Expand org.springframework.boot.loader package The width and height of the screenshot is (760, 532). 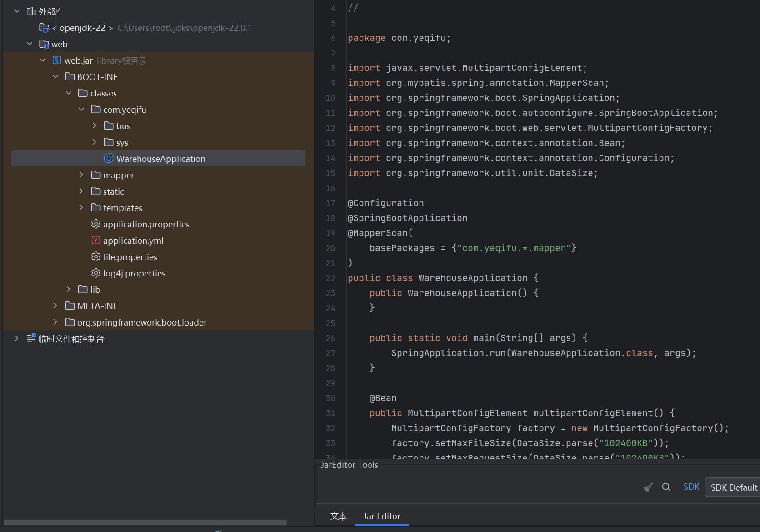click(55, 322)
